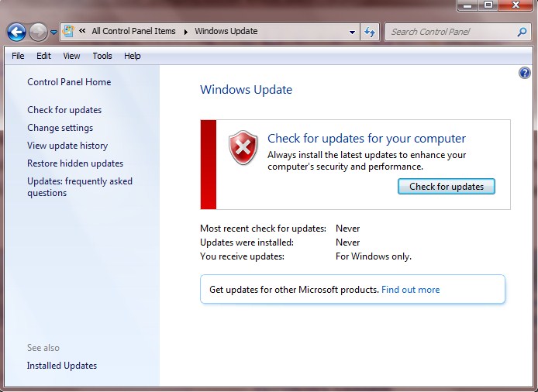Open Restore hidden updates
This screenshot has width=538, height=392.
pyautogui.click(x=75, y=163)
